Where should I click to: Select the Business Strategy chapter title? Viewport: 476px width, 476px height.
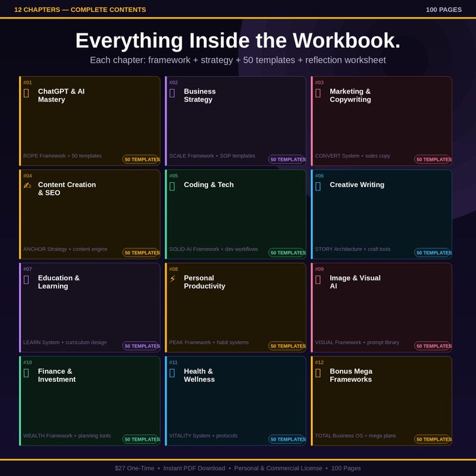pyautogui.click(x=200, y=95)
